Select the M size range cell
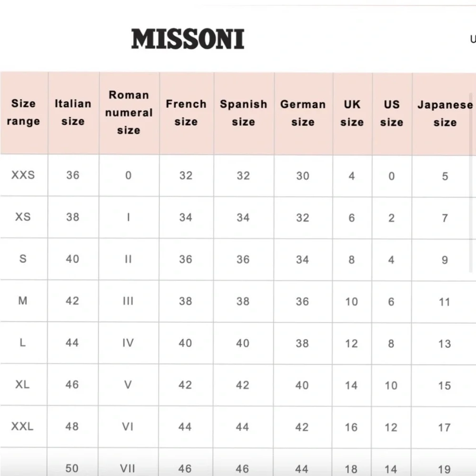Viewport: 476px width, 476px height. 23,300
